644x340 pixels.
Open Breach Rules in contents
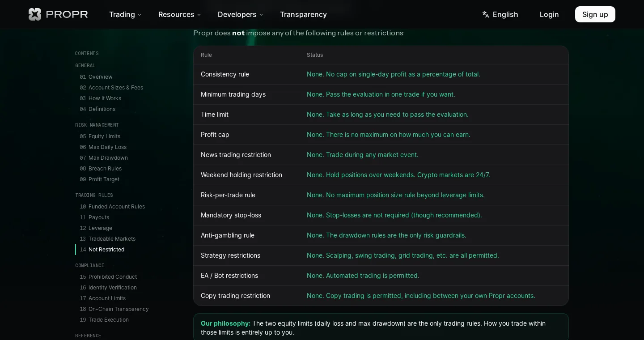(101, 169)
